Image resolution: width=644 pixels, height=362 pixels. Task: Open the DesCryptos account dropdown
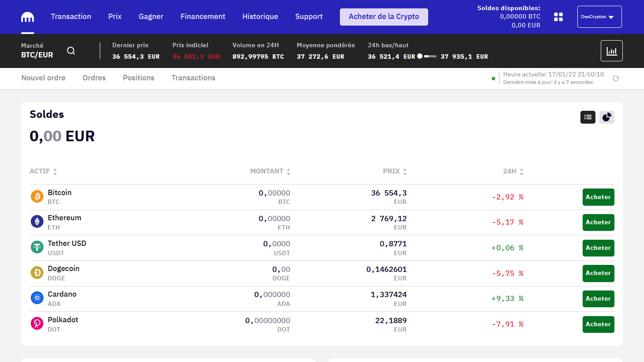599,17
